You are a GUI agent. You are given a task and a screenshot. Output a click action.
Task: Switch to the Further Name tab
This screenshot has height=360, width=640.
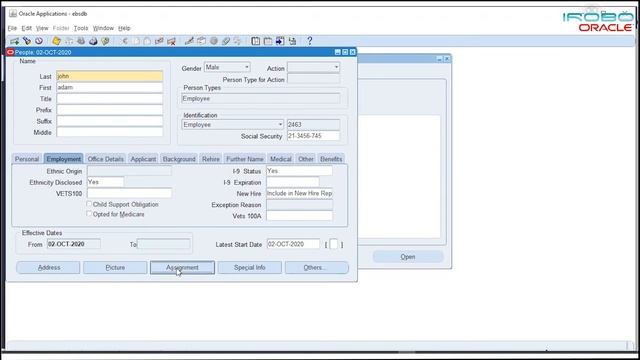point(245,159)
